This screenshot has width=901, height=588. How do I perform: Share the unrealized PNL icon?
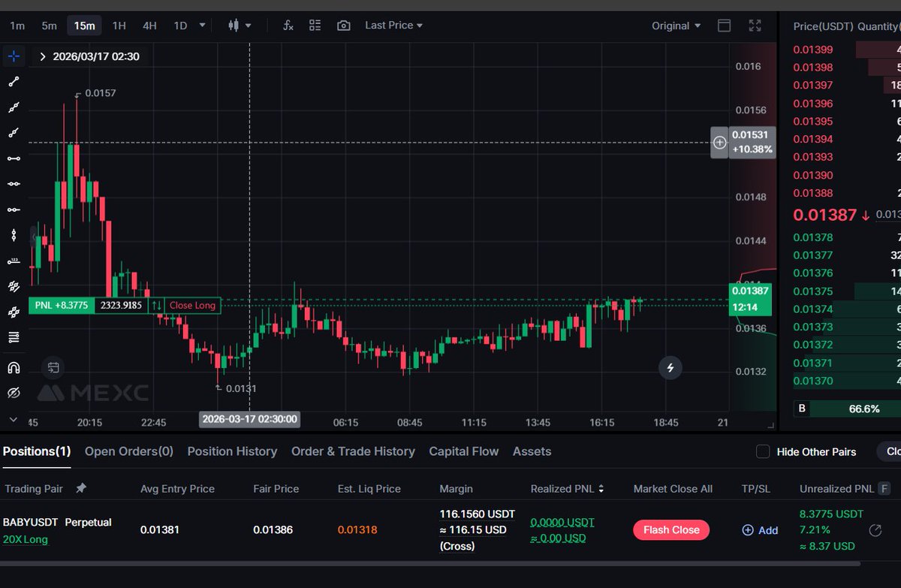tap(875, 531)
